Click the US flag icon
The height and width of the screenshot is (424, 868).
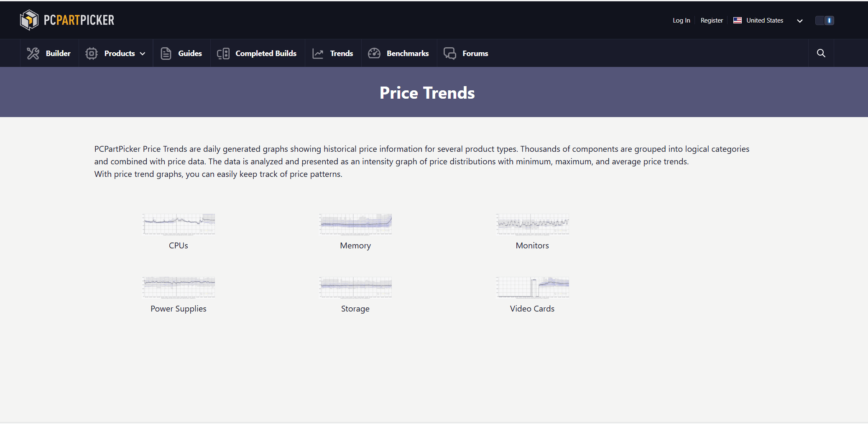point(738,20)
